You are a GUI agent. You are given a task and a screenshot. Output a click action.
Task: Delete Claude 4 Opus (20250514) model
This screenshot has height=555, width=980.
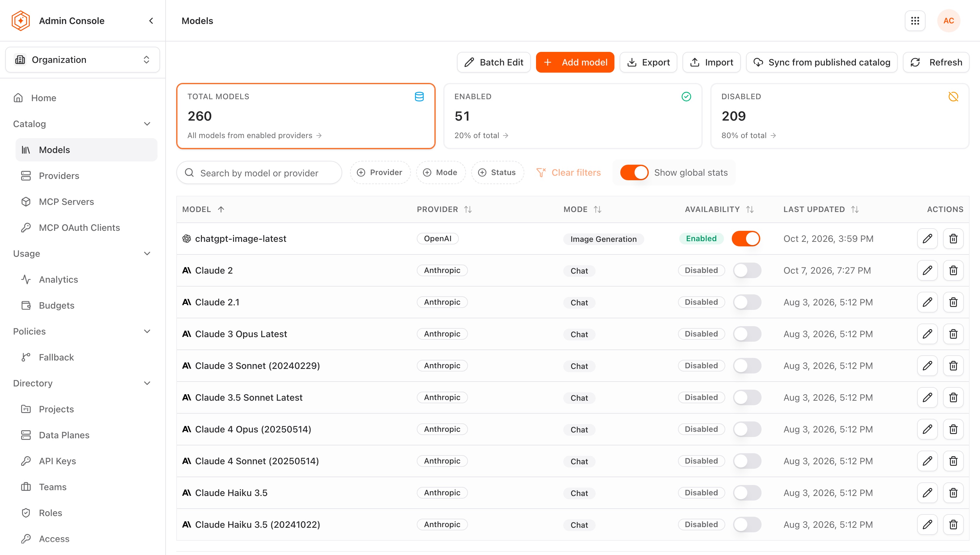tap(953, 429)
